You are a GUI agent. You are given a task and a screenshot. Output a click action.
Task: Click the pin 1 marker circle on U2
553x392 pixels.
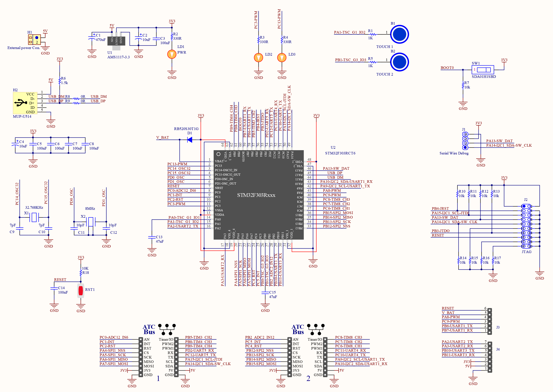218,154
